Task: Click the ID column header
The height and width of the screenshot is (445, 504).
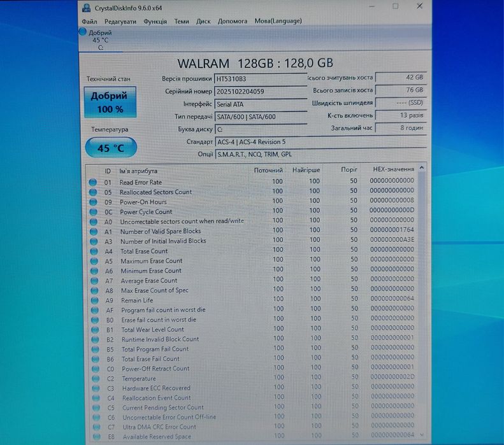Action: [107, 171]
